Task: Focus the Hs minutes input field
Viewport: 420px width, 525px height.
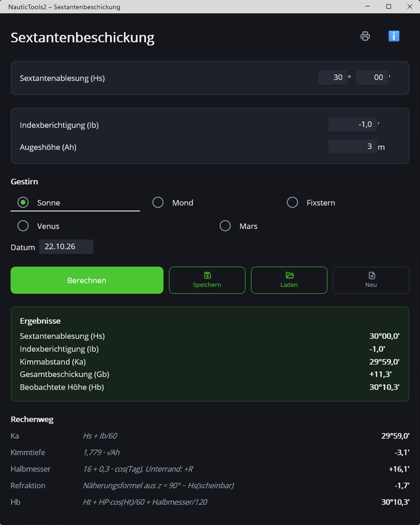Action: pos(372,77)
